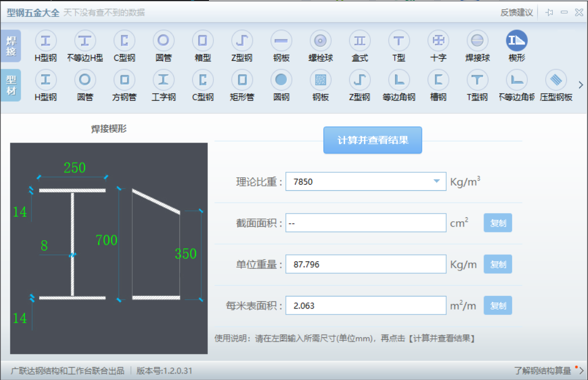Select the 槽钢 channel steel icon
The width and height of the screenshot is (588, 380).
(439, 80)
